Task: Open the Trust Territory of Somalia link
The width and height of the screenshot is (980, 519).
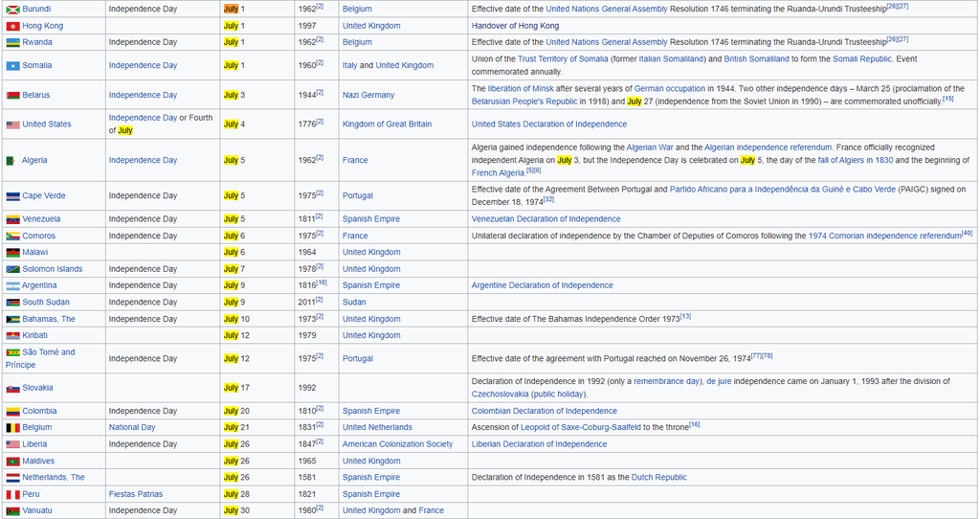Action: click(563, 58)
